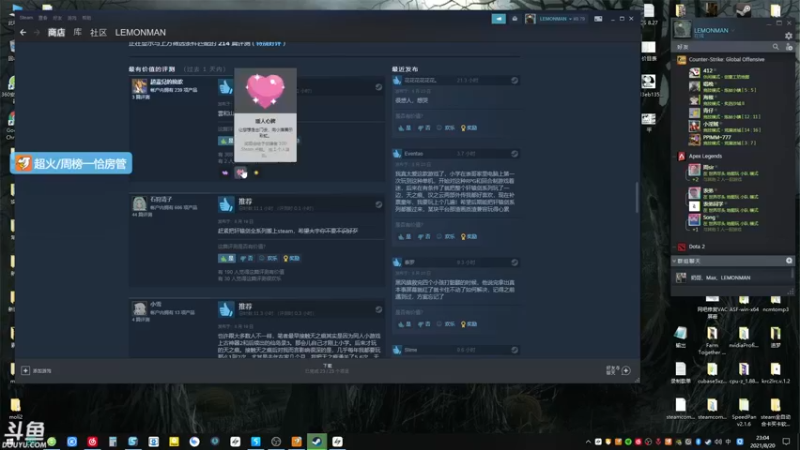Screen dimensions: 800x450
Task: Vote 是 on the first recent review
Action: 405,128
